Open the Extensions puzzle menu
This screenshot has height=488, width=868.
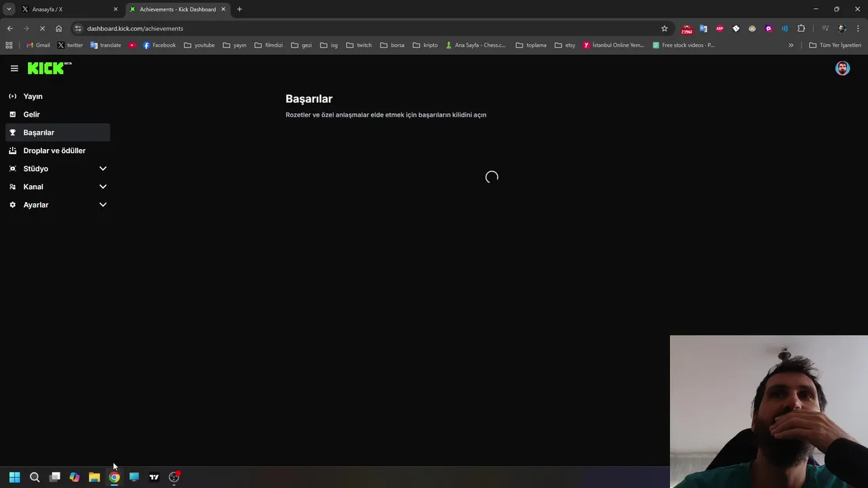tap(802, 28)
